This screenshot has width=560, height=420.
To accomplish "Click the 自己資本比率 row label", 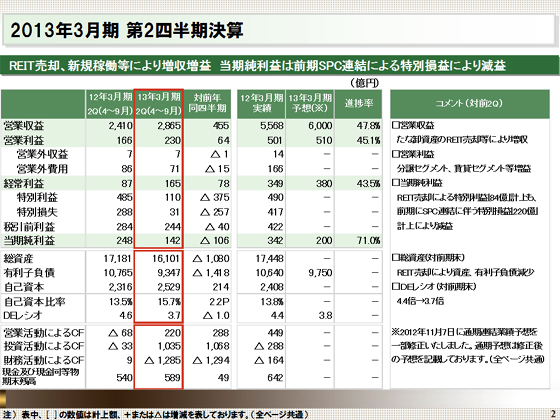I will (x=34, y=301).
